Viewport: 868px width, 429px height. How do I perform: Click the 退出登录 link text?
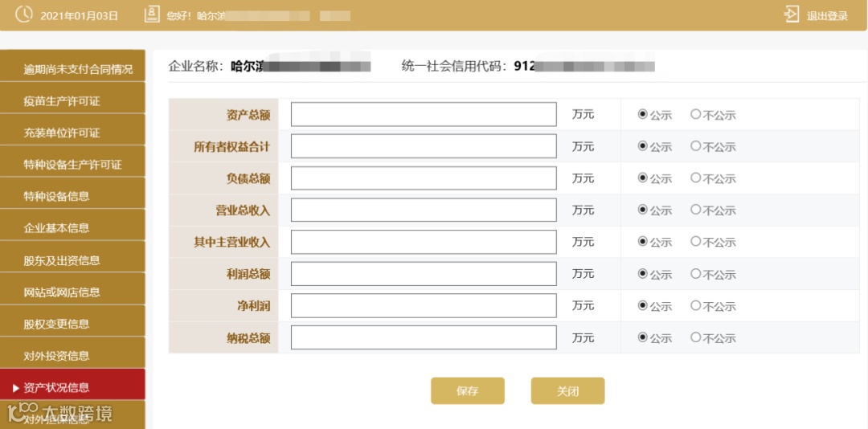click(x=827, y=16)
